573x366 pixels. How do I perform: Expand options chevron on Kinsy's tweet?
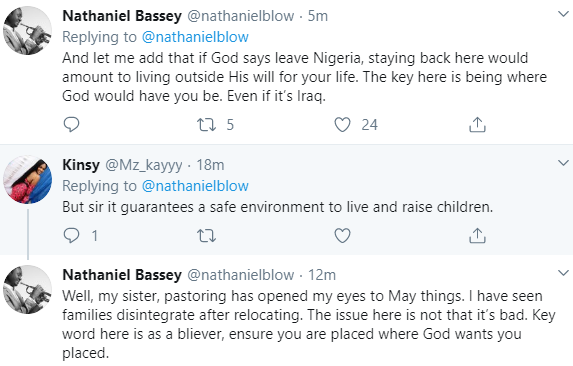point(563,163)
